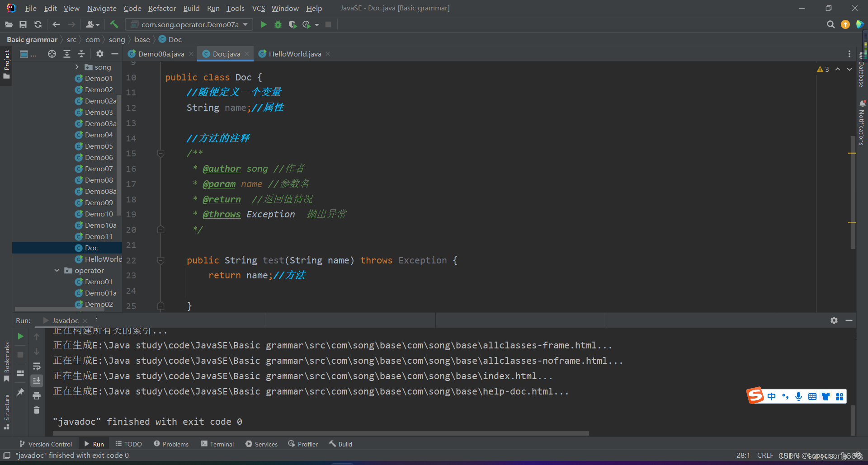Viewport: 868px width, 465px height.
Task: Open Database side panel
Action: 861,70
